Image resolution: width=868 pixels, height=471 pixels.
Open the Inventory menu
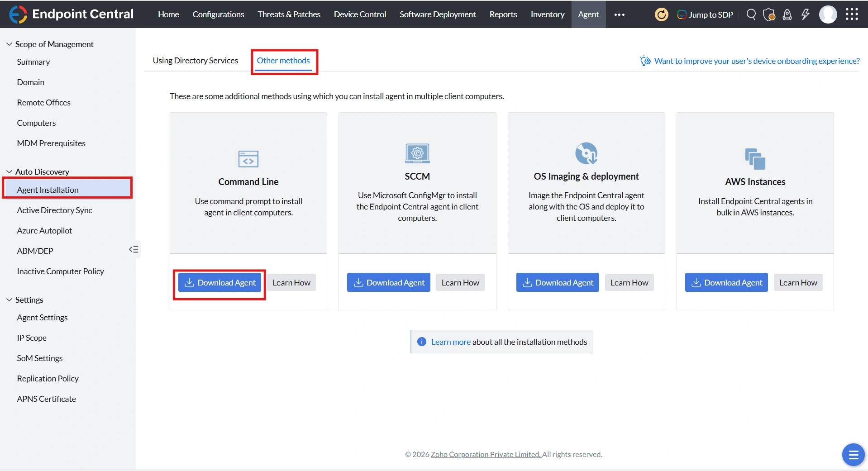coord(548,14)
